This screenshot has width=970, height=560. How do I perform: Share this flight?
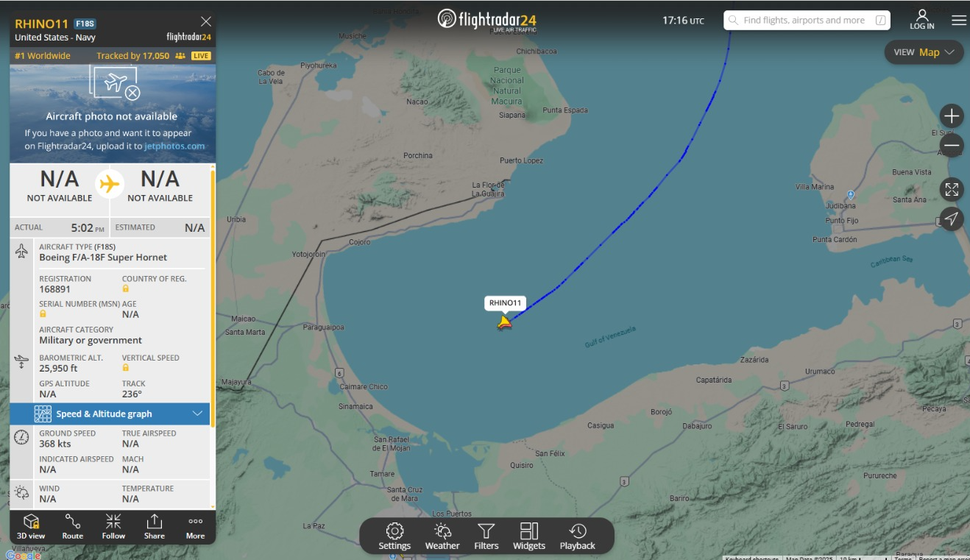pyautogui.click(x=155, y=527)
